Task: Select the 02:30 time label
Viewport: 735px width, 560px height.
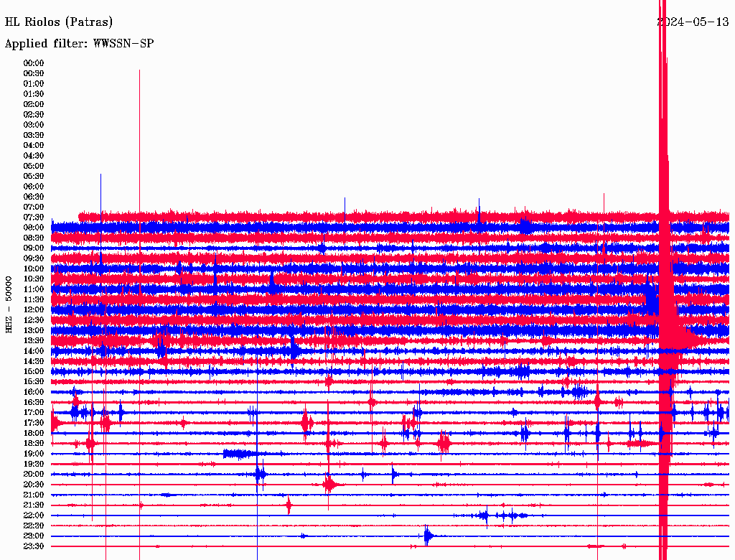Action: (34, 115)
